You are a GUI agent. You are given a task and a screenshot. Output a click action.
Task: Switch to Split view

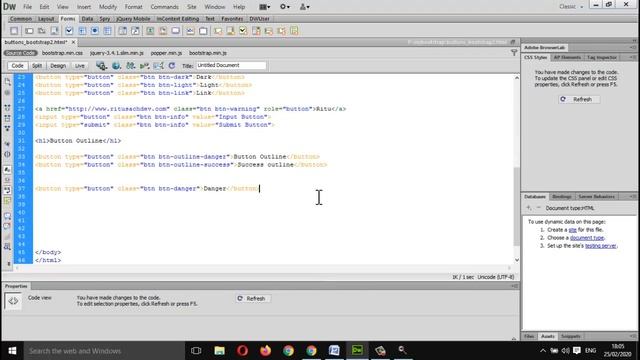[37, 66]
